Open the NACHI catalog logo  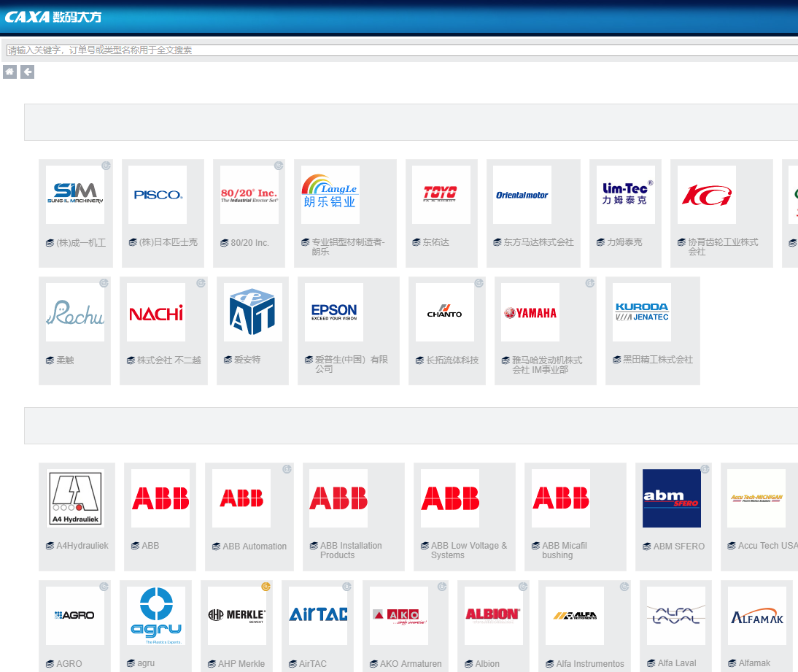pyautogui.click(x=156, y=313)
